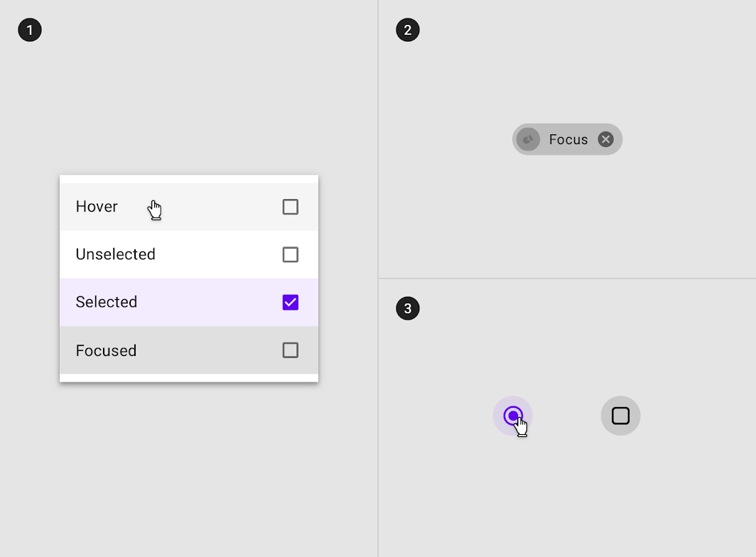Uncheck the purple Selected checkbox
Viewport: 756px width, 557px height.
290,303
